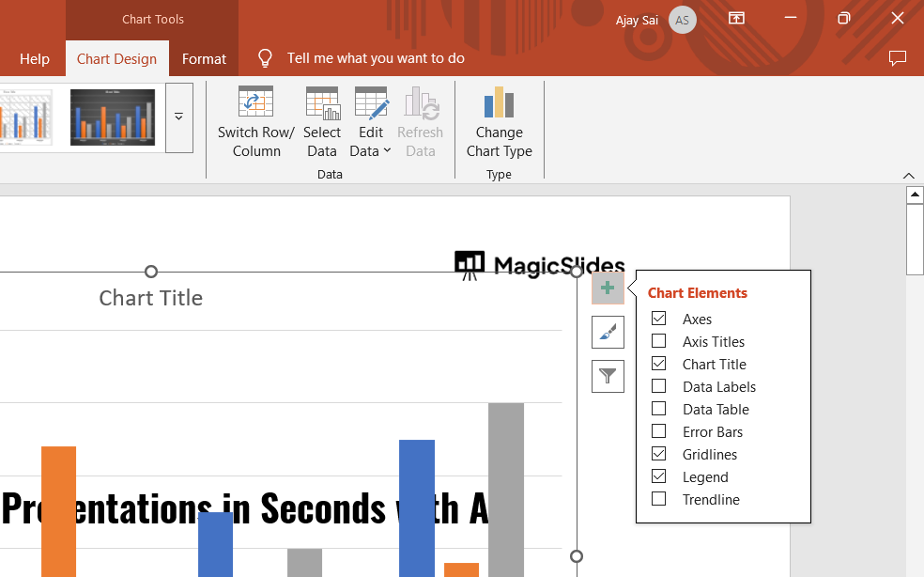Image resolution: width=924 pixels, height=577 pixels.
Task: Uncheck the Legend checkbox
Action: pyautogui.click(x=659, y=476)
